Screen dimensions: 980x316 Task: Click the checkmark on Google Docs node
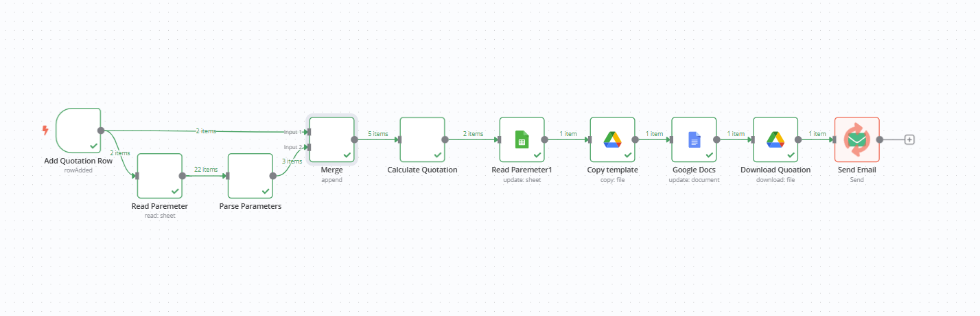(709, 155)
